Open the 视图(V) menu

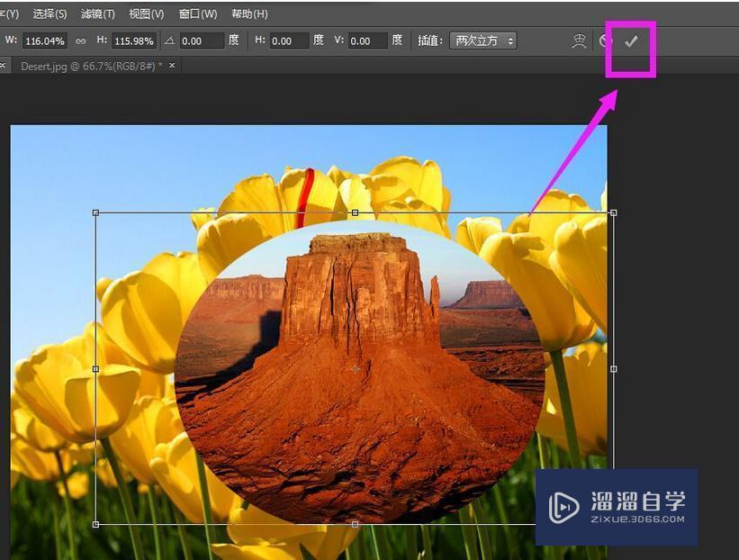(x=147, y=14)
